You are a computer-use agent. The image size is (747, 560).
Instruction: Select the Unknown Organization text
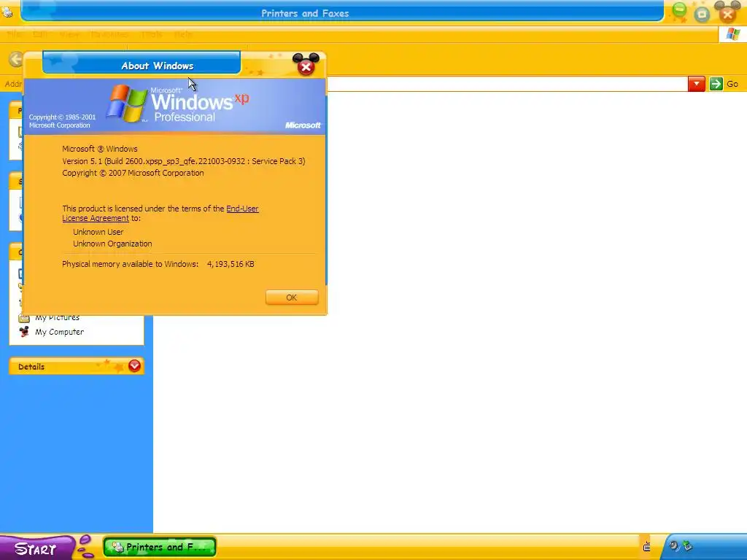[x=112, y=244]
